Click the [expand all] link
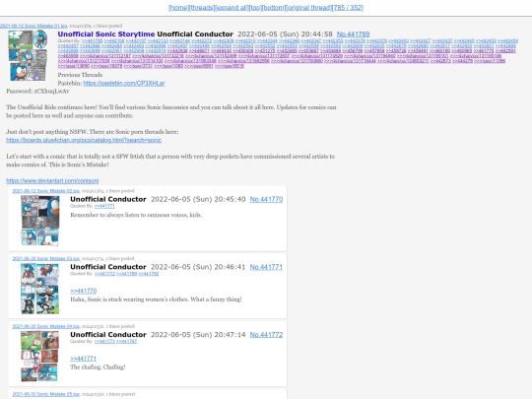The image size is (532, 399). [x=232, y=8]
